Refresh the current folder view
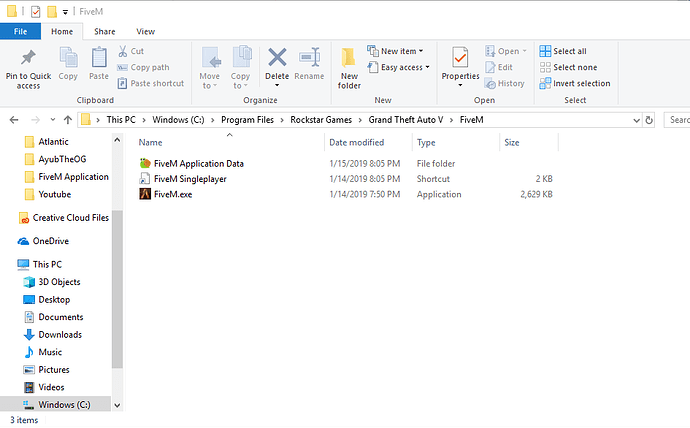This screenshot has height=428, width=690. click(649, 120)
